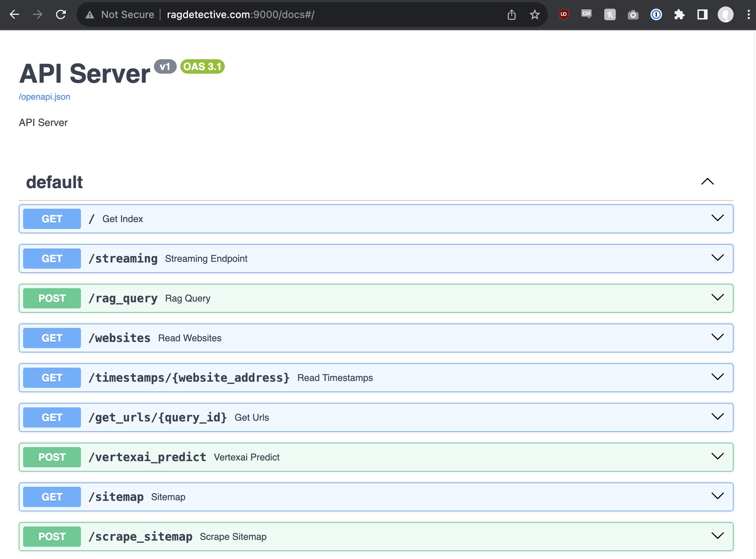Collapse the default section

click(x=707, y=182)
